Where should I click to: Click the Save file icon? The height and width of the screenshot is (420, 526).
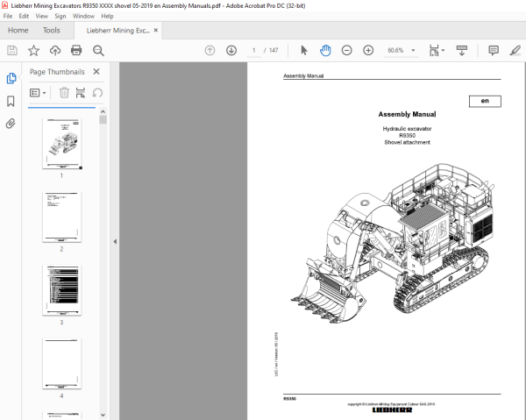(x=12, y=50)
